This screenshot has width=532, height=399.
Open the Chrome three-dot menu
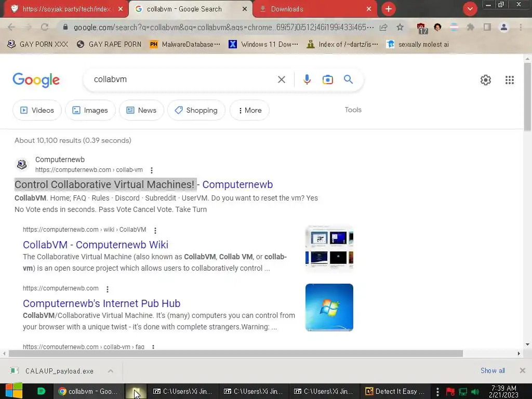point(521,27)
